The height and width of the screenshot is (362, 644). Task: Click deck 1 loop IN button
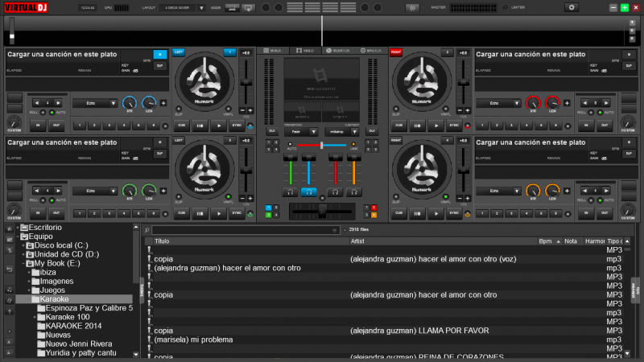(x=38, y=125)
